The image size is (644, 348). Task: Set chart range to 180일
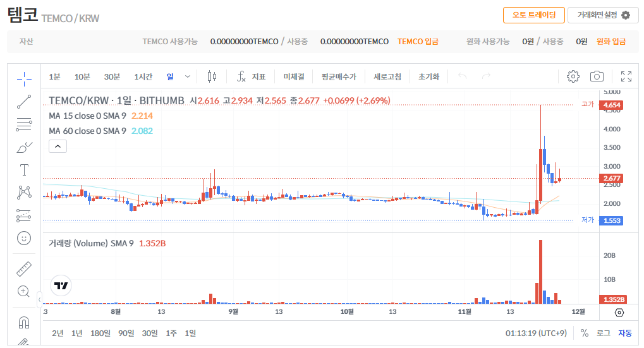click(x=100, y=333)
